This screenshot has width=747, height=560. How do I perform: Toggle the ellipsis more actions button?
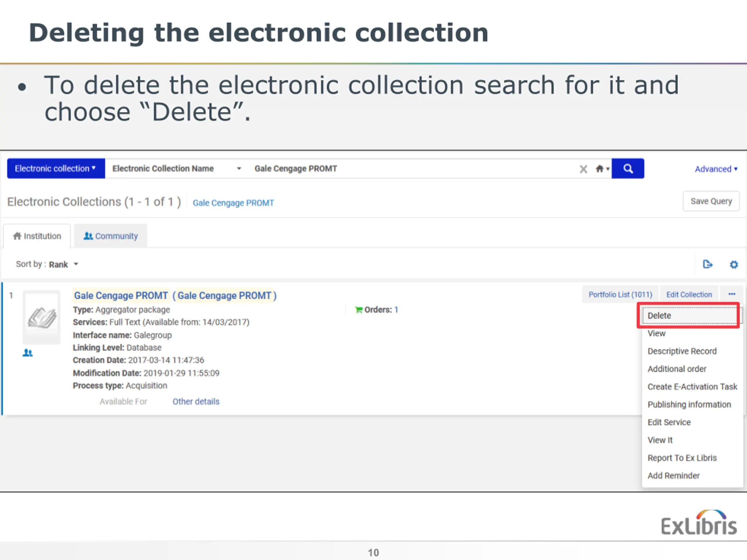pyautogui.click(x=732, y=294)
